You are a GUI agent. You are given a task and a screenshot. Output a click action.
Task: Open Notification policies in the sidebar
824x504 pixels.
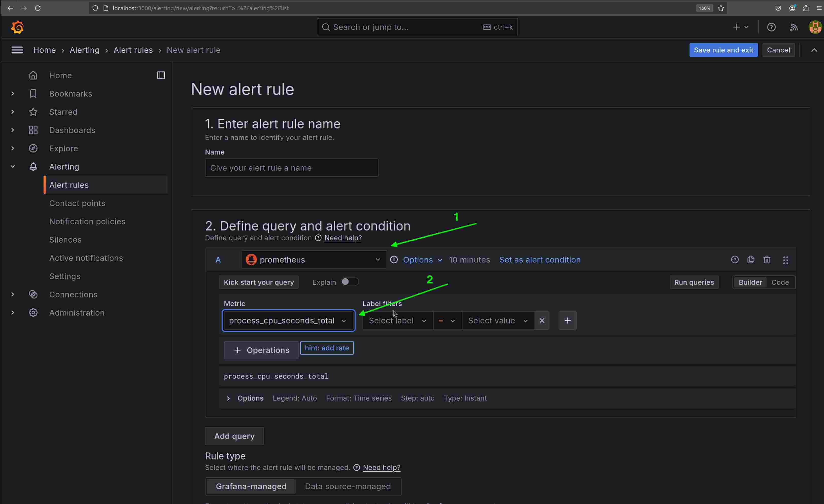[87, 221]
